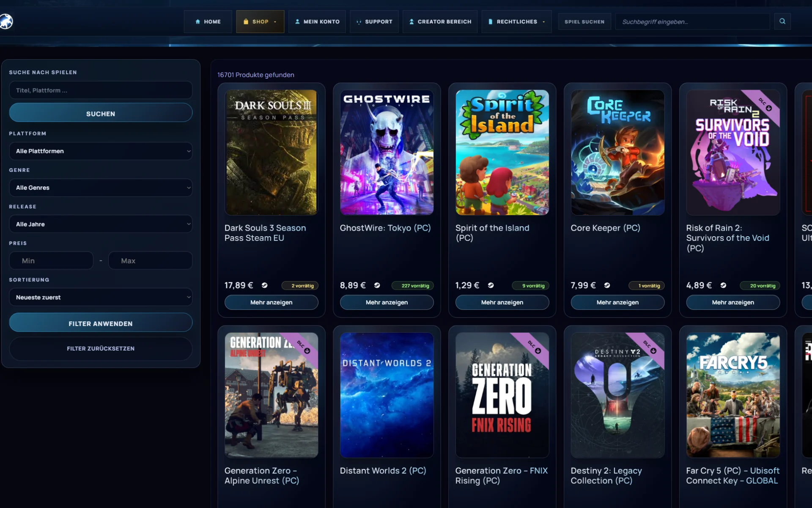
Task: Open the Shop menu
Action: click(260, 22)
